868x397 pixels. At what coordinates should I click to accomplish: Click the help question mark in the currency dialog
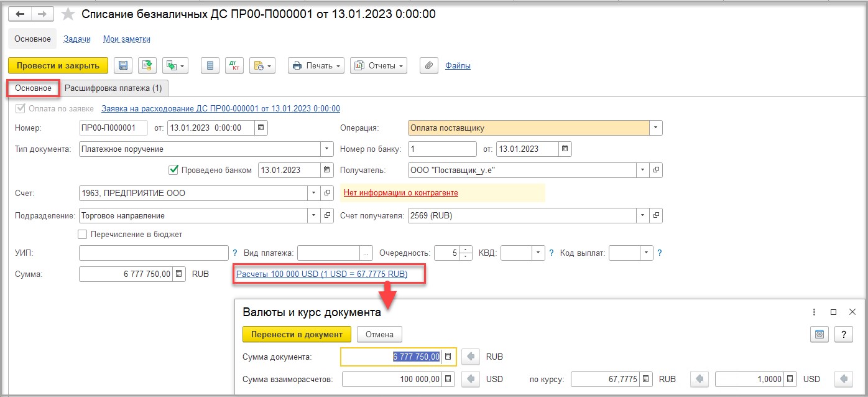point(843,334)
